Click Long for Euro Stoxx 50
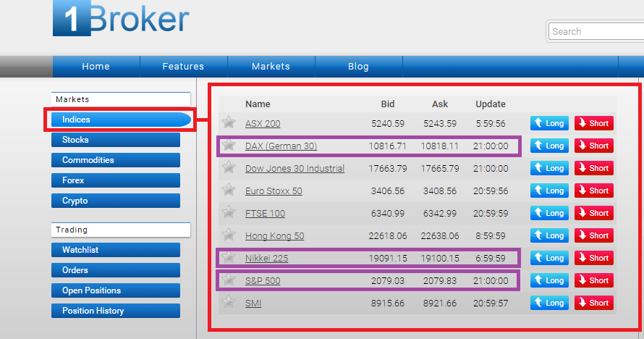The image size is (644, 339). click(549, 191)
